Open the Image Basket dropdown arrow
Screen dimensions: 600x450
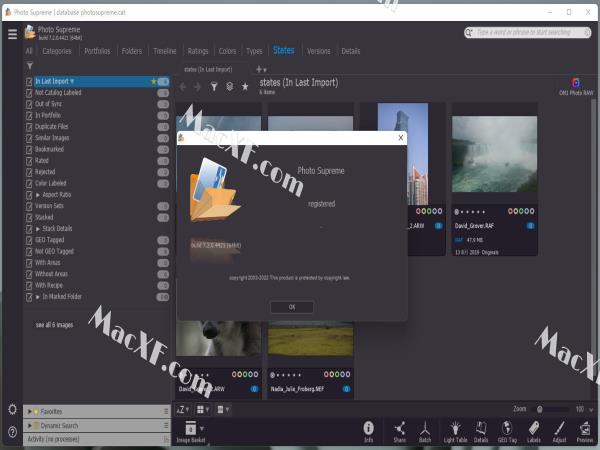(x=202, y=428)
